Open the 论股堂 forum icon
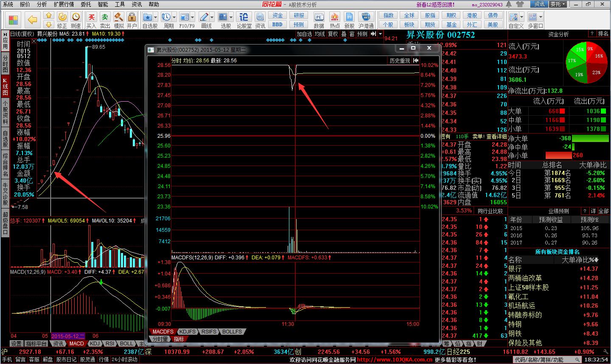This screenshot has height=364, width=611. [x=244, y=20]
